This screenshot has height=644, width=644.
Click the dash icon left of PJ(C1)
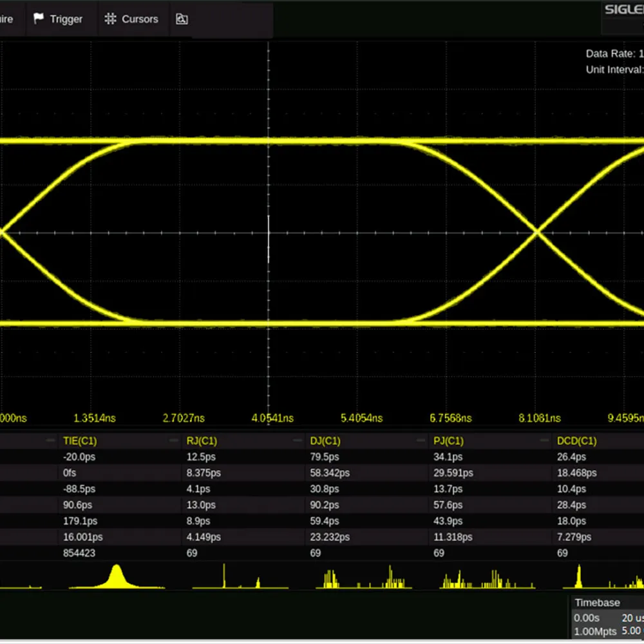point(421,441)
